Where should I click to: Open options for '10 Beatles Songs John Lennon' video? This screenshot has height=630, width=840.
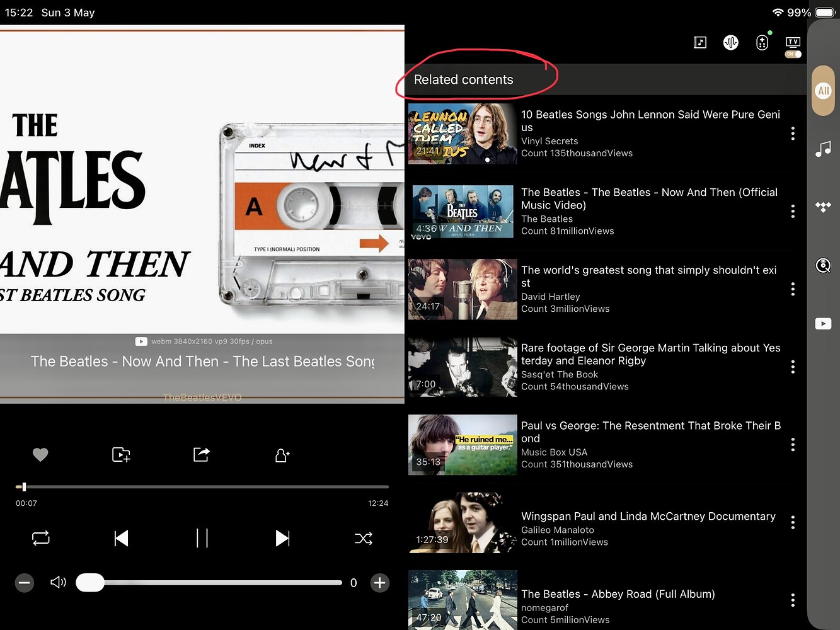point(793,134)
